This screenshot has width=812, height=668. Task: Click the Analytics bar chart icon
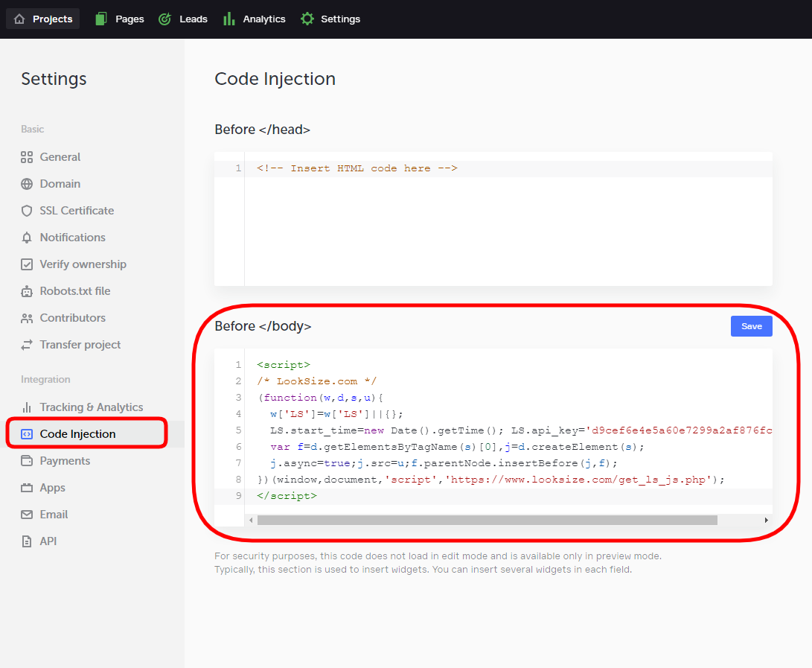[229, 19]
